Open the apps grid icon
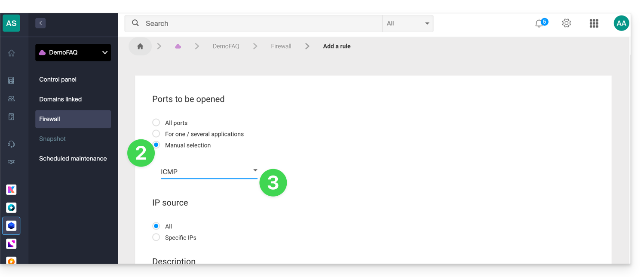The image size is (644, 277). pos(594,23)
